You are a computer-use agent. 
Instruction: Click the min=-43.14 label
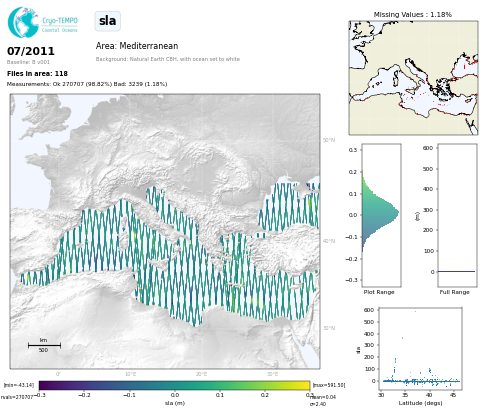click(x=19, y=385)
